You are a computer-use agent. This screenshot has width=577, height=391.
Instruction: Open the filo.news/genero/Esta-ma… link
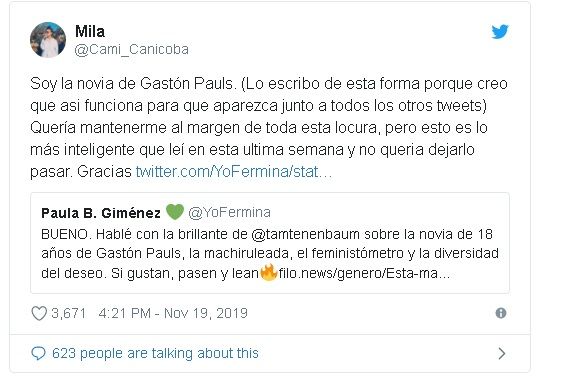pyautogui.click(x=364, y=273)
